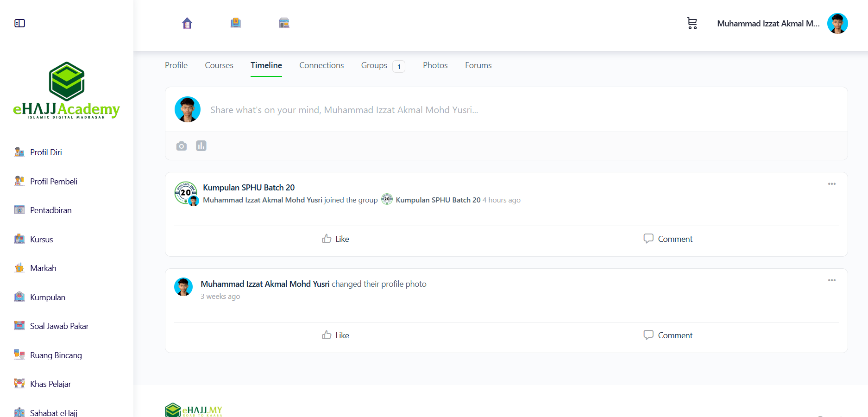
Task: Switch to the Profile tab
Action: point(176,65)
